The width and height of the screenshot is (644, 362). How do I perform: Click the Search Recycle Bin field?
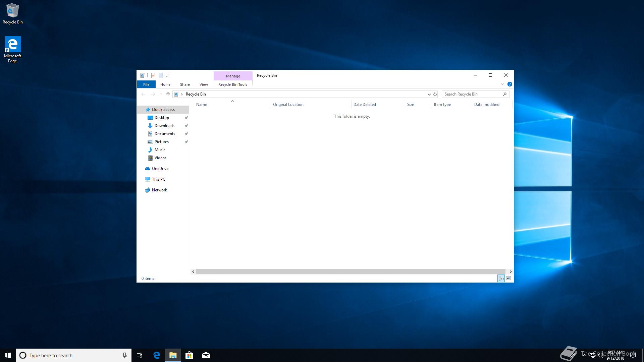pyautogui.click(x=476, y=94)
